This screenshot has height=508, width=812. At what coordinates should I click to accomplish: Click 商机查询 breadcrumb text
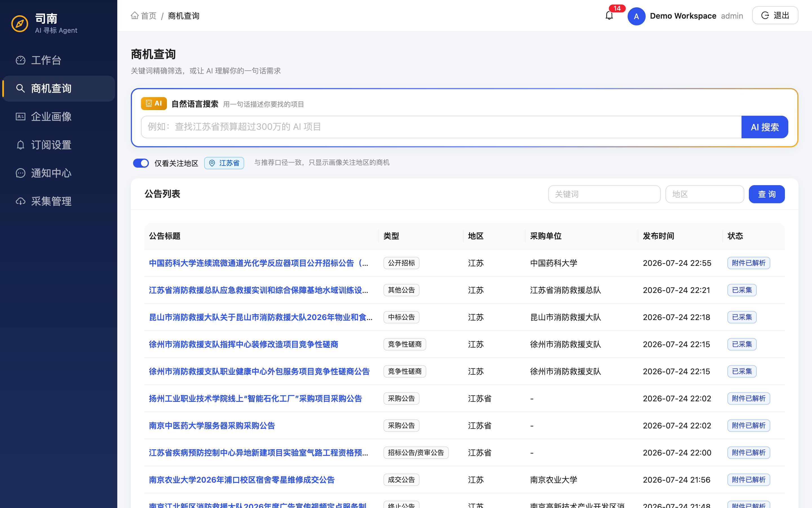pos(184,16)
